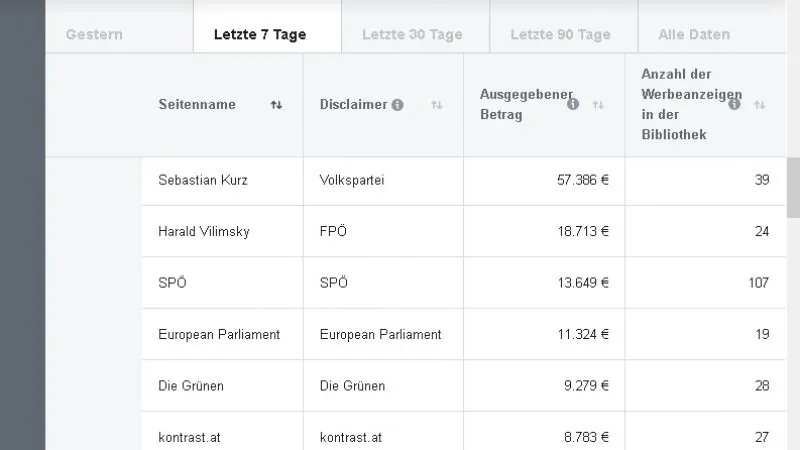Sort table by Disclaimer column arrows

point(437,105)
